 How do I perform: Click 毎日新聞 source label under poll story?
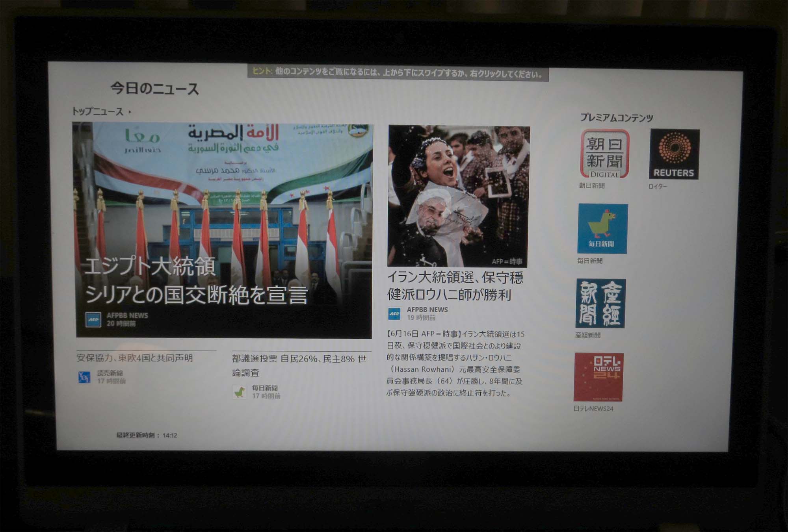pos(265,388)
